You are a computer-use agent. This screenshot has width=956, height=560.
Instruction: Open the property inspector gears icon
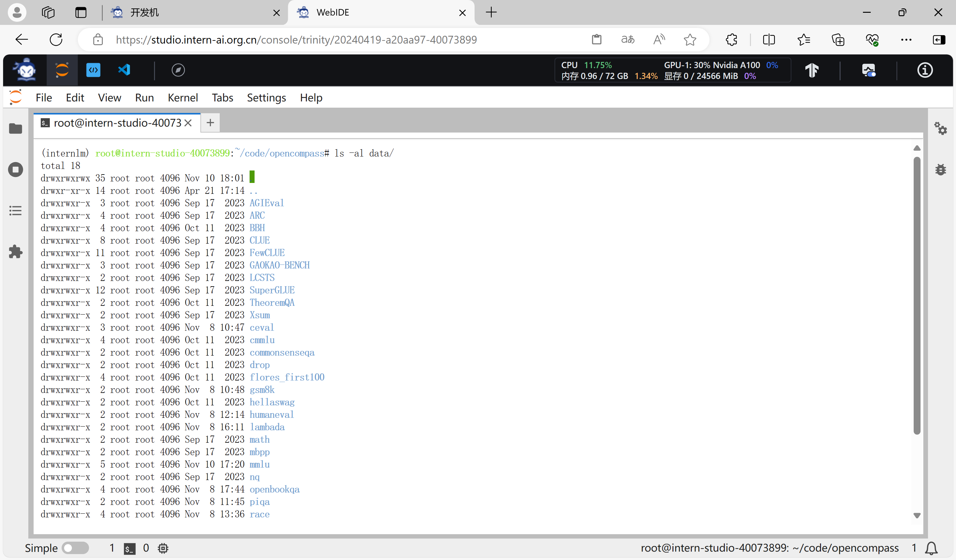click(x=941, y=128)
